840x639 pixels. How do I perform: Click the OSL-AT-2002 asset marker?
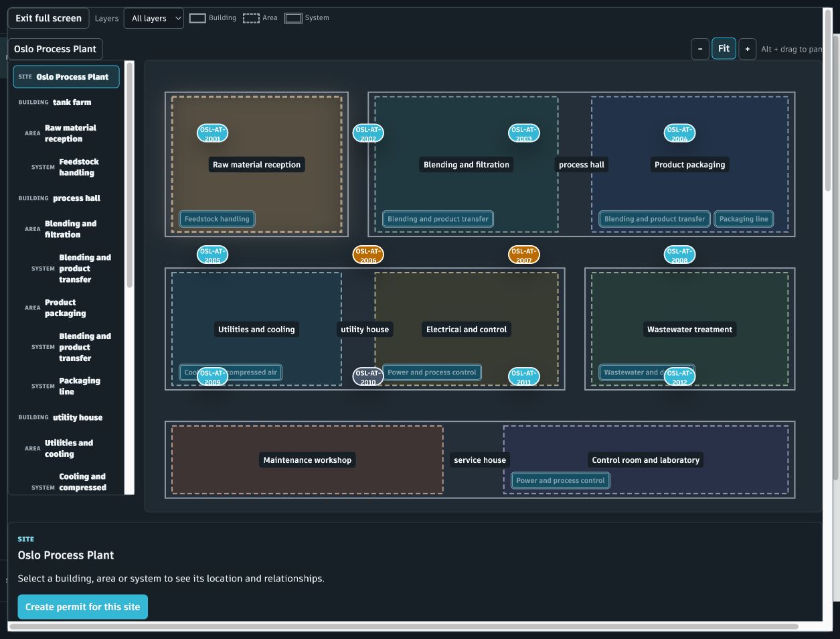pyautogui.click(x=368, y=133)
